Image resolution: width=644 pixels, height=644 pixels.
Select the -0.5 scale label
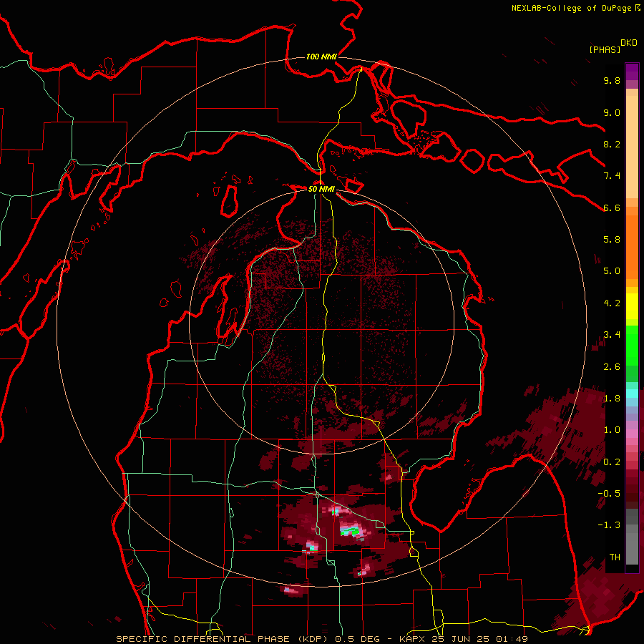[609, 494]
